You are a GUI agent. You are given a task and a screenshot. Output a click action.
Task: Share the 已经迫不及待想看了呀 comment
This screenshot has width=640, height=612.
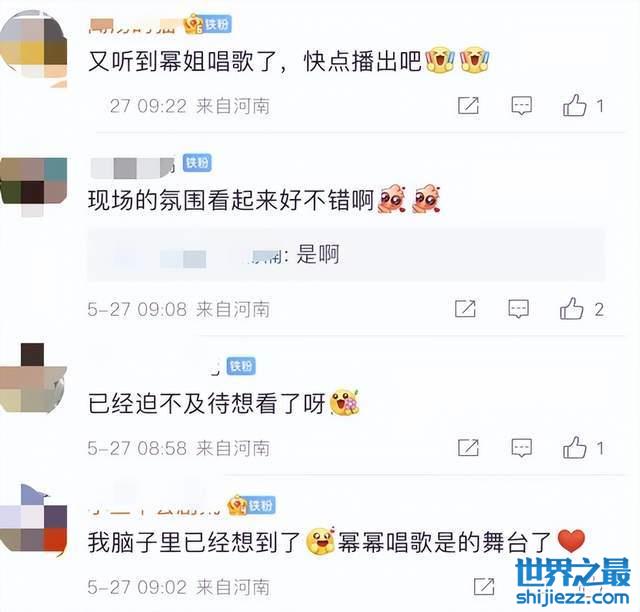468,448
